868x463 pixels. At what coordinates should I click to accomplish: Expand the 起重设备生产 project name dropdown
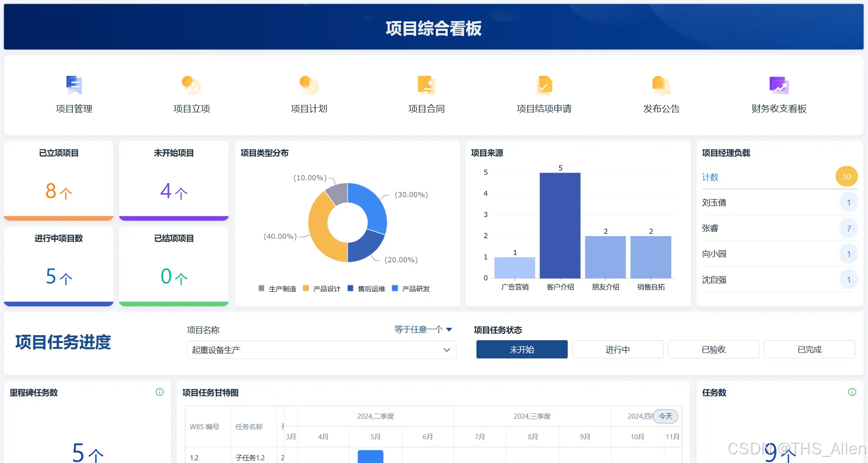pyautogui.click(x=321, y=350)
